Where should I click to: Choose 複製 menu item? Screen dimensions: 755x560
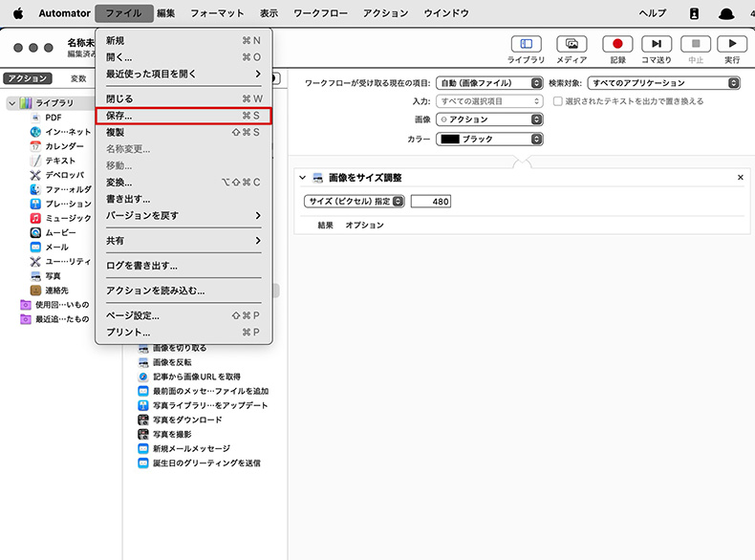point(183,133)
